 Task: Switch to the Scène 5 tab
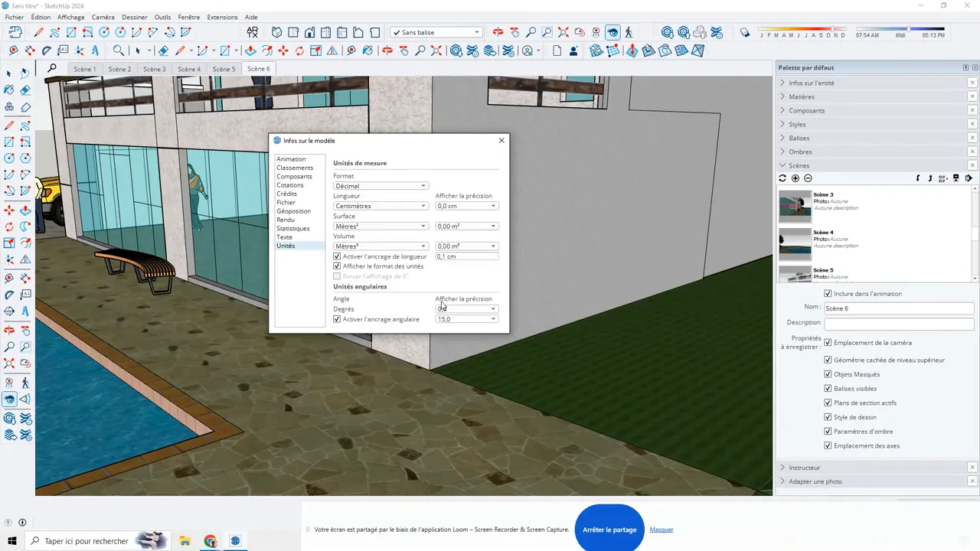click(224, 69)
